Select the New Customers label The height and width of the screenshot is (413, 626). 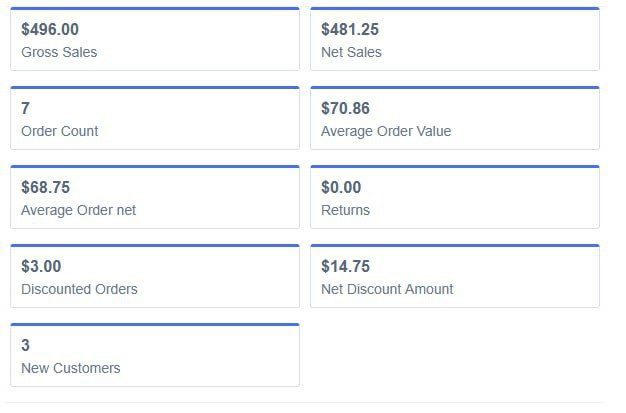click(x=70, y=368)
